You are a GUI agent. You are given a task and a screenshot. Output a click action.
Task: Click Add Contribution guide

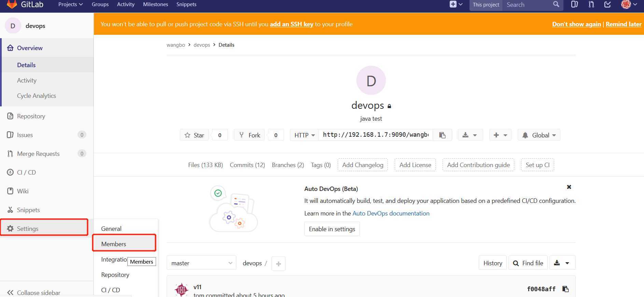(x=478, y=165)
